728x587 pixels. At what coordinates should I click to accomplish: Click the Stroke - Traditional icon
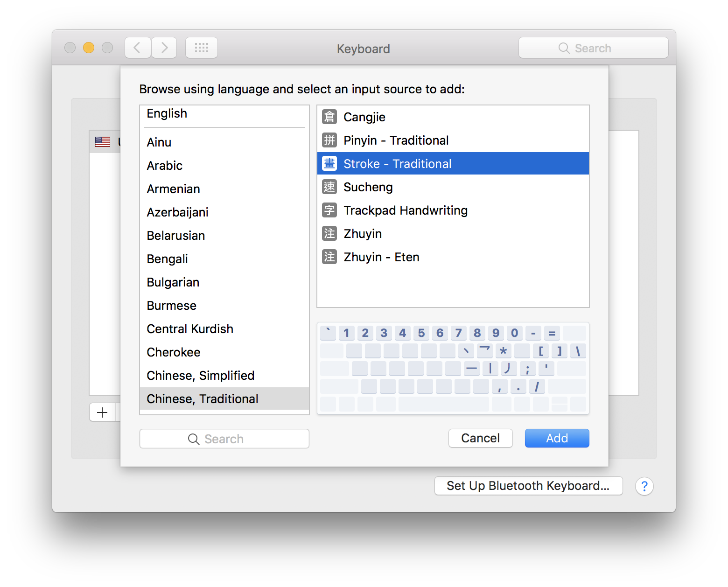click(329, 163)
